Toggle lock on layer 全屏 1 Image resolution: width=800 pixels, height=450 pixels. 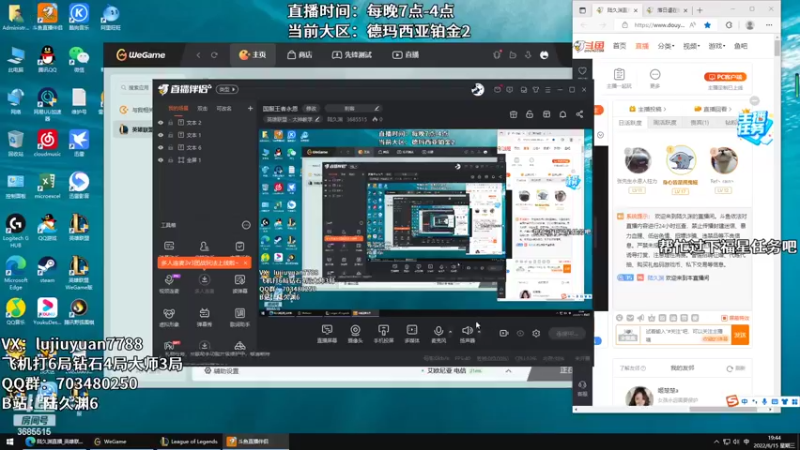click(170, 160)
